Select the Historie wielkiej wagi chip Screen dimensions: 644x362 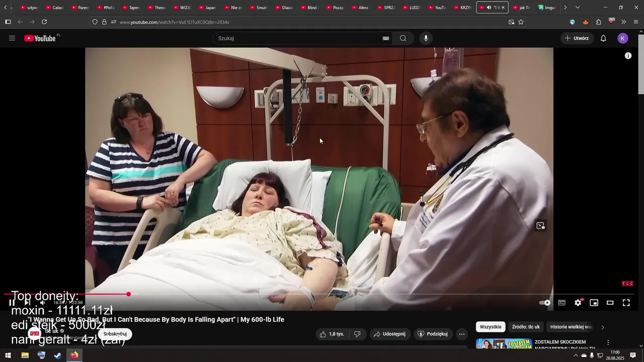tap(571, 327)
